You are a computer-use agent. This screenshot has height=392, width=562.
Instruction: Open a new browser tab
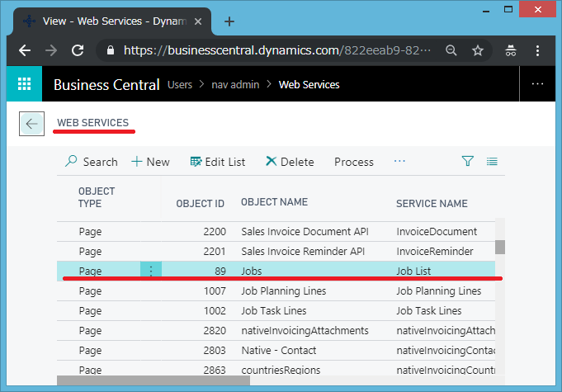229,21
